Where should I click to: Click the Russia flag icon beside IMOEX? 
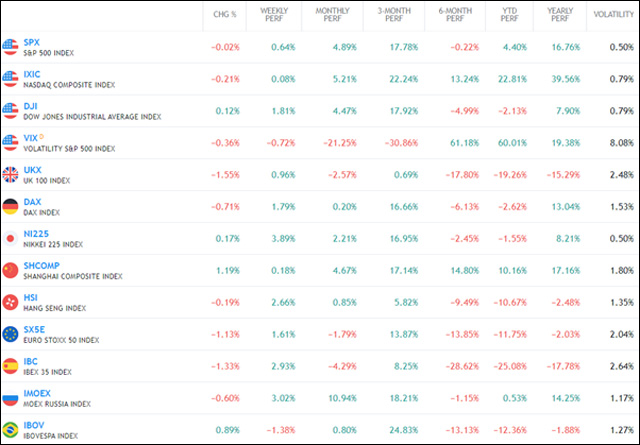(12, 399)
